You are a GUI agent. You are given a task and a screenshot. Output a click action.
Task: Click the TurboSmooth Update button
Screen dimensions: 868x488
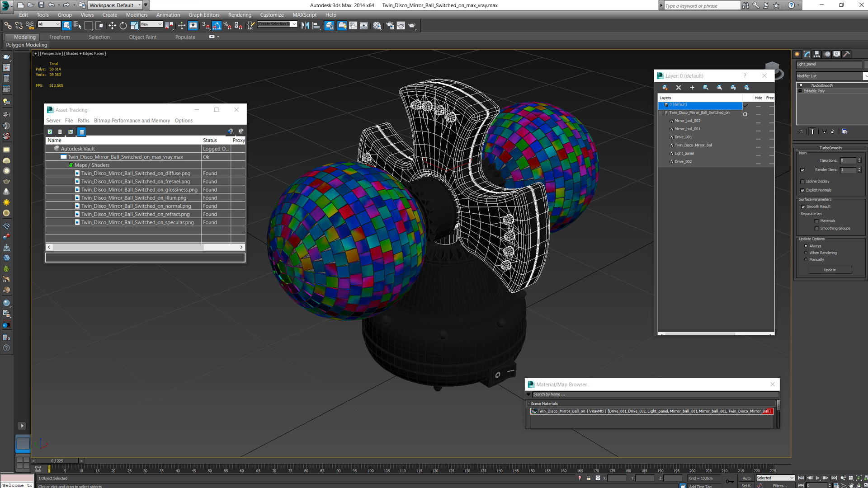click(830, 270)
